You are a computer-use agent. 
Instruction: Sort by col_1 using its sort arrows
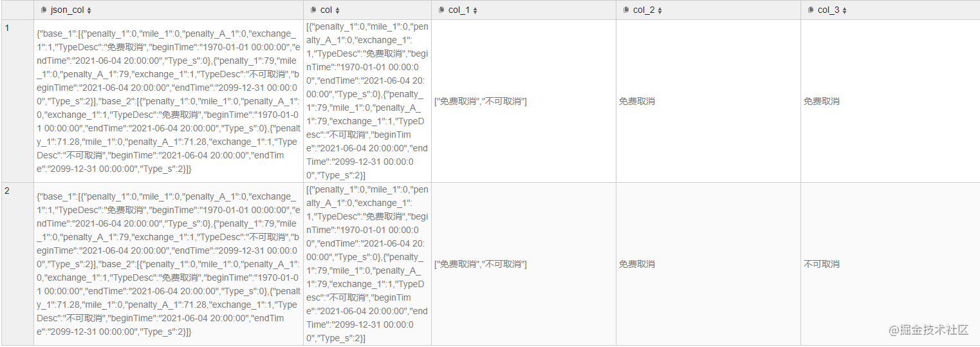click(x=475, y=11)
